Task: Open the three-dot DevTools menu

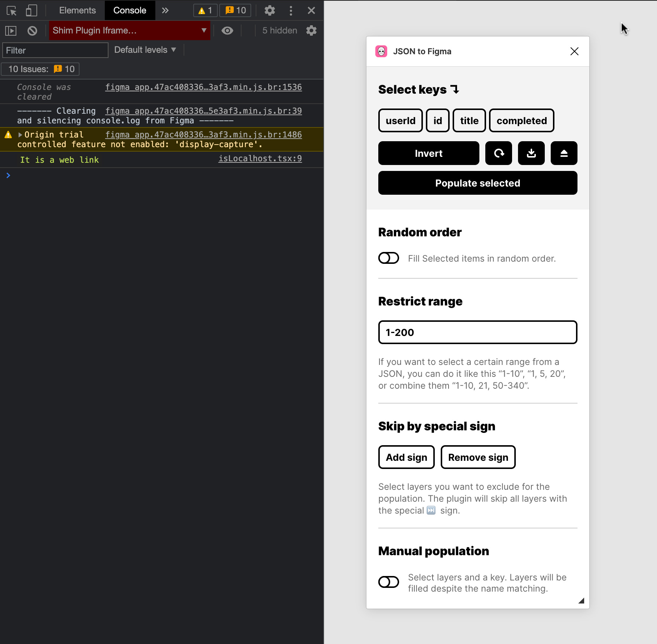Action: coord(291,10)
